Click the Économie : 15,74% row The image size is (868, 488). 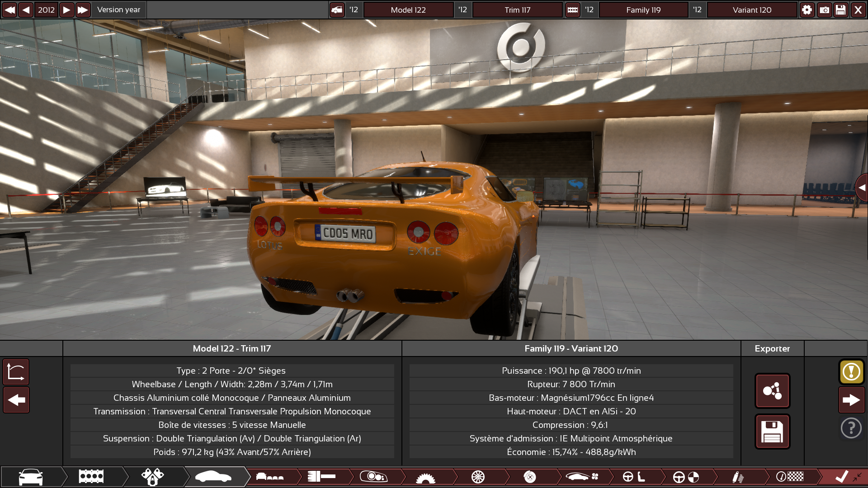tap(571, 452)
